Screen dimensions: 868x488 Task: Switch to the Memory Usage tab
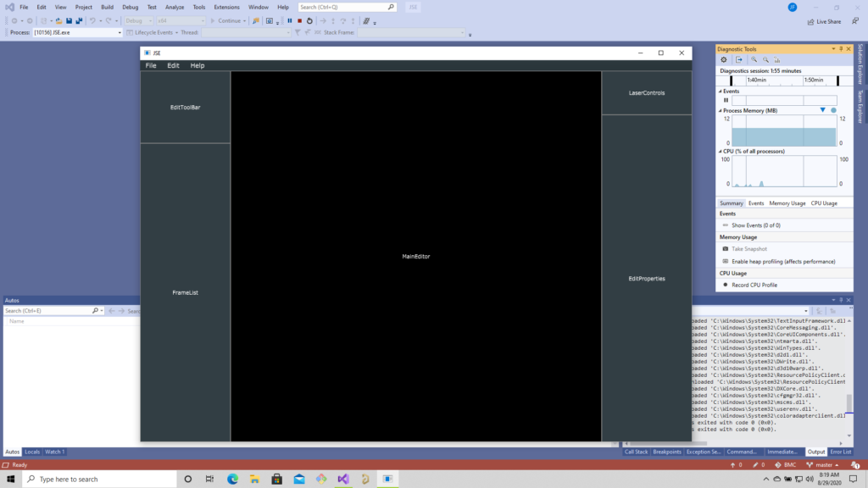tap(787, 203)
